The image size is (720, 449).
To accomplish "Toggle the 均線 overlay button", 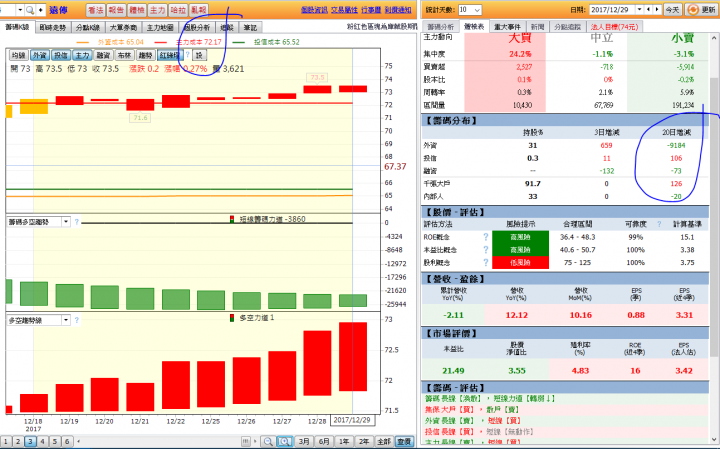I will coord(18,55).
